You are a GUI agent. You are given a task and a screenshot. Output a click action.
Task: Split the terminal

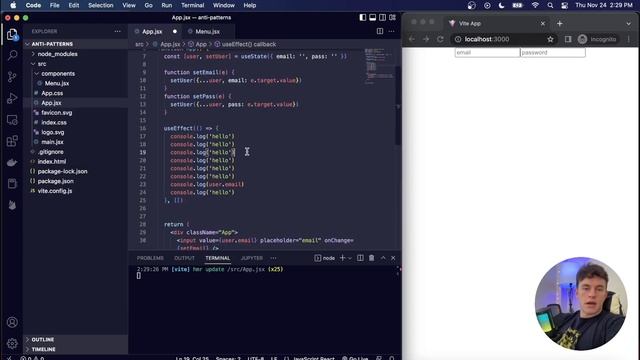pos(360,258)
